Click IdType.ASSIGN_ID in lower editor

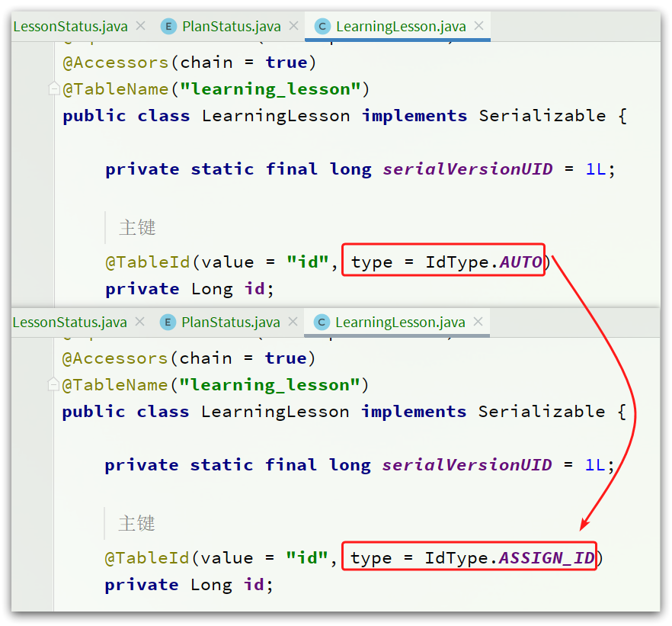click(510, 558)
